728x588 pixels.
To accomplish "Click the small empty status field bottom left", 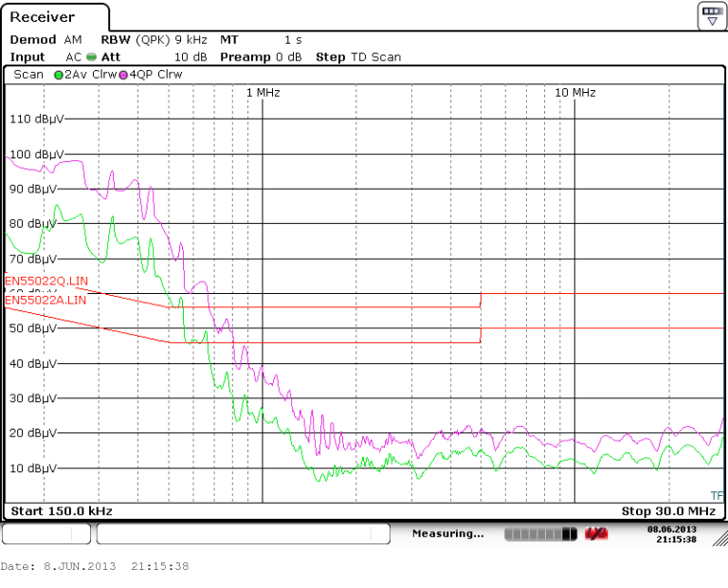I will point(46,535).
